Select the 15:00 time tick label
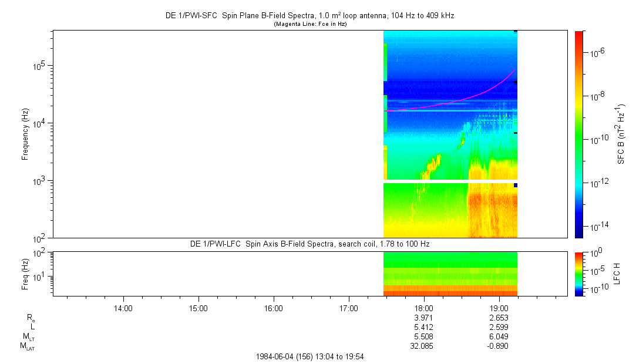The width and height of the screenshot is (636, 364). coord(198,308)
